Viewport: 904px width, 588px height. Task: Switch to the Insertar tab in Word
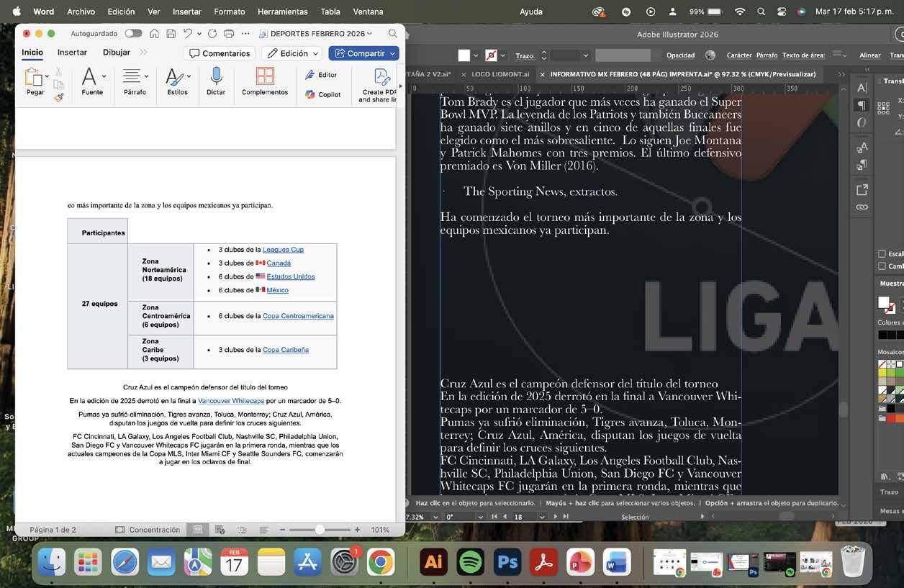72,53
